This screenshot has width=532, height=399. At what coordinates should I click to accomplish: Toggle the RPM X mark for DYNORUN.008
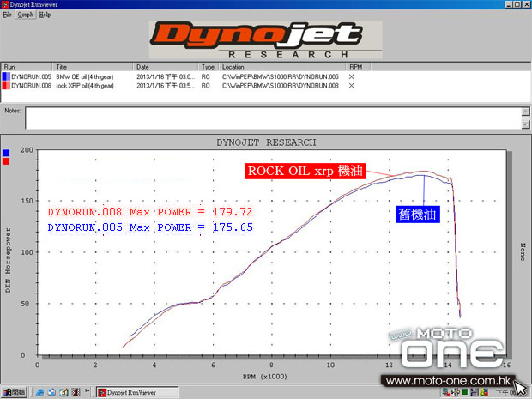click(351, 86)
